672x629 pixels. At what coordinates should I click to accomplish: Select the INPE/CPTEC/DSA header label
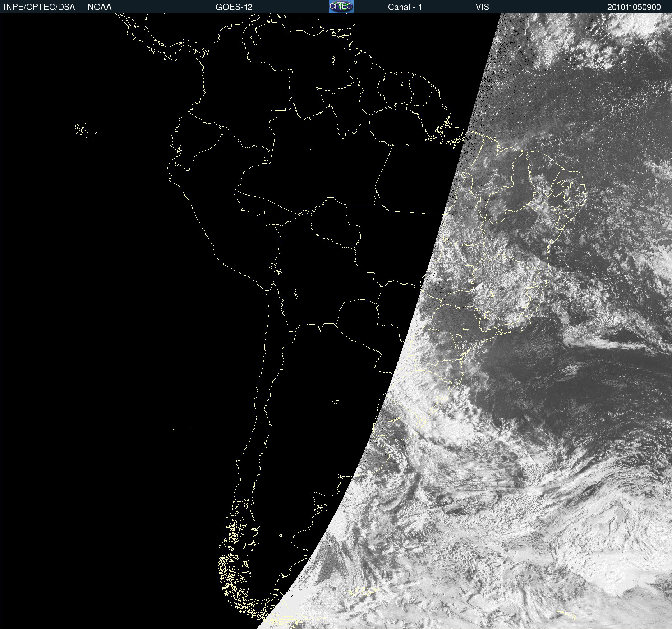pos(39,7)
